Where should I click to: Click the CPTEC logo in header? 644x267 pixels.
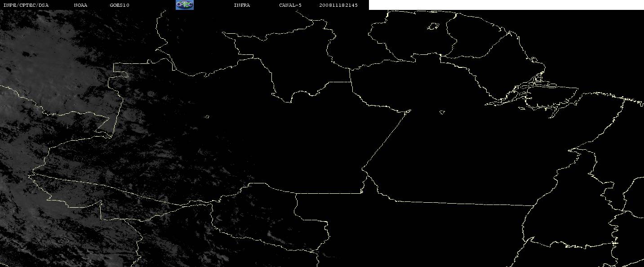coord(184,5)
